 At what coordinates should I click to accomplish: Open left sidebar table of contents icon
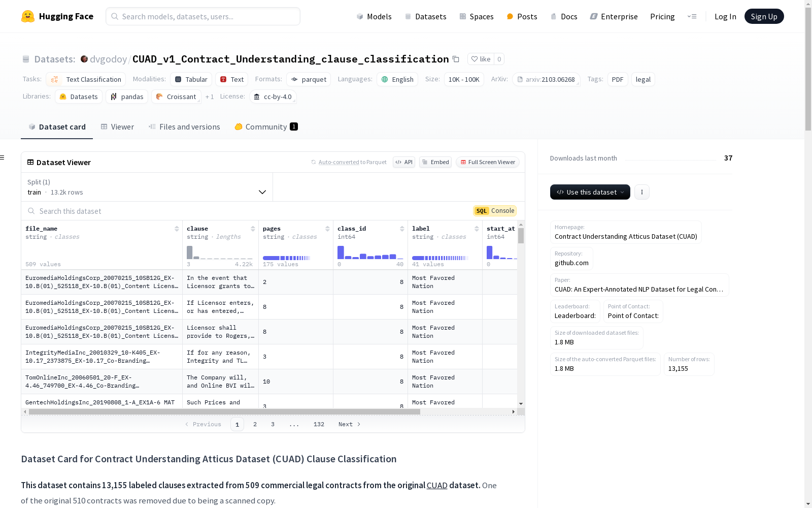3,157
